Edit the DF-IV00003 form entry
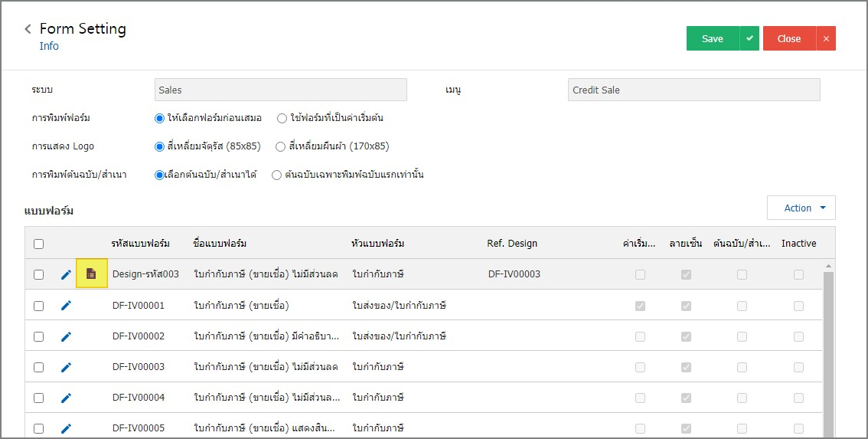Viewport: 868px width, 439px height. point(66,366)
